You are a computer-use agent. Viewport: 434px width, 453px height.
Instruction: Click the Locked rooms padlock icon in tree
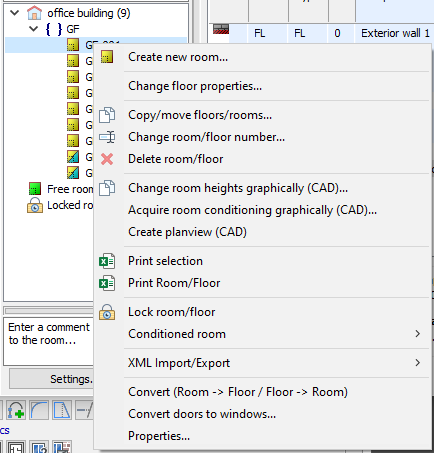(x=35, y=205)
